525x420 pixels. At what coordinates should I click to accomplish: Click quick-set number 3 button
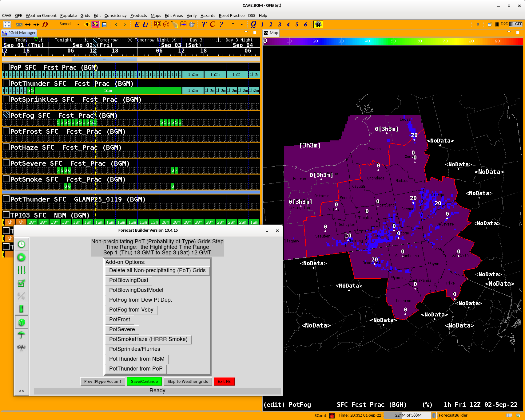click(280, 25)
